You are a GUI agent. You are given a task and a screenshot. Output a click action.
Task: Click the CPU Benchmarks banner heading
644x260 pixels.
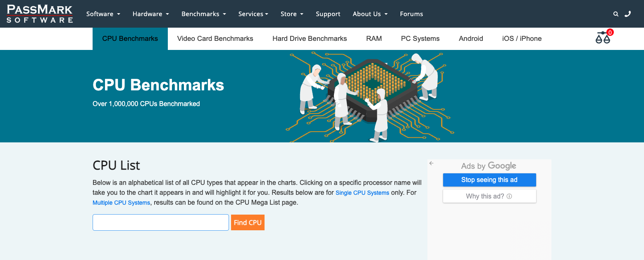click(x=158, y=85)
